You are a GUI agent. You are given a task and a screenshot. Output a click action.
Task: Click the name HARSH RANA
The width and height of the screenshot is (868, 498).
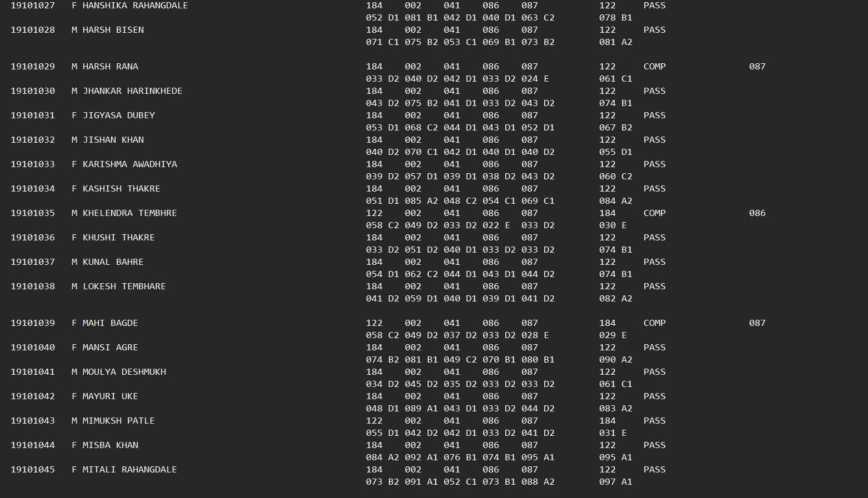click(111, 67)
